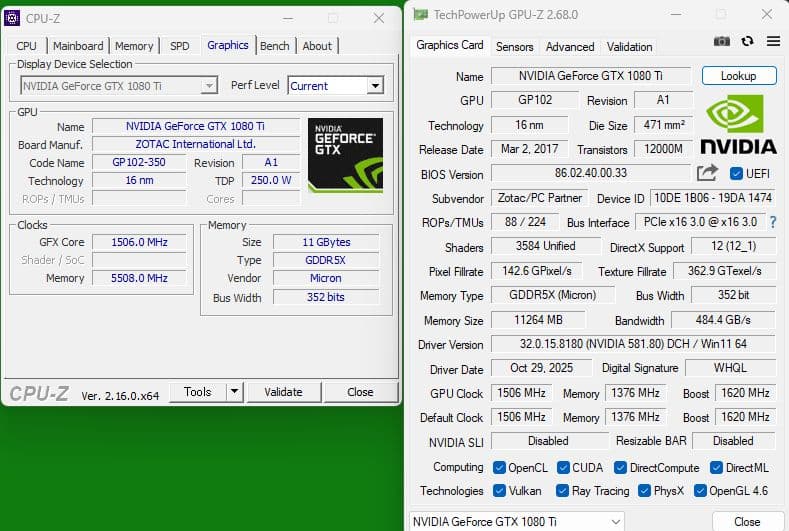Click the Bus Interface question mark
Image resolution: width=789 pixels, height=531 pixels.
click(x=773, y=222)
